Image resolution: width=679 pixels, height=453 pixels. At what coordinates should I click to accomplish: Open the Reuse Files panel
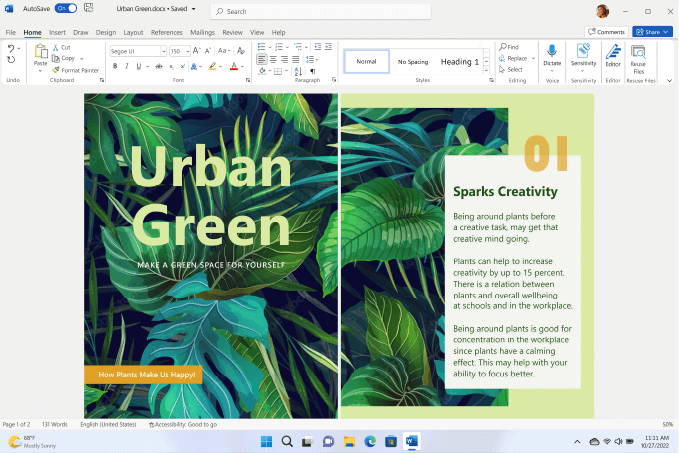[x=638, y=56]
